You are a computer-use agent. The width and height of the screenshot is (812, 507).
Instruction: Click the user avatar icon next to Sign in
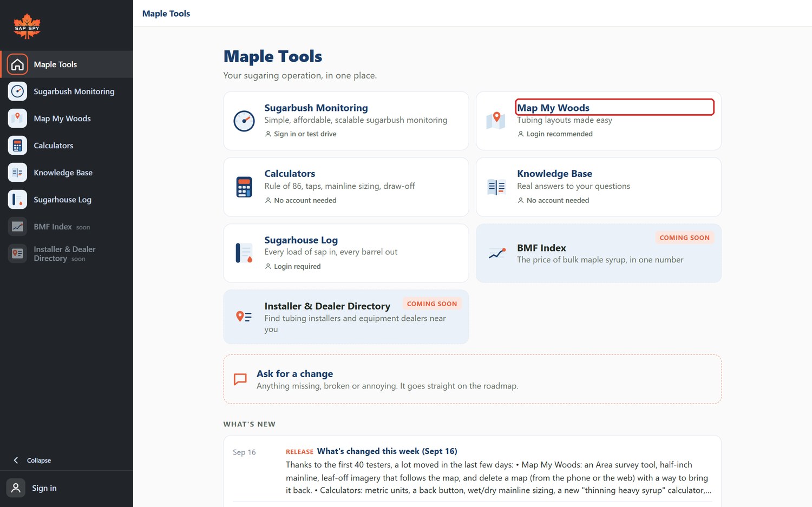click(16, 488)
